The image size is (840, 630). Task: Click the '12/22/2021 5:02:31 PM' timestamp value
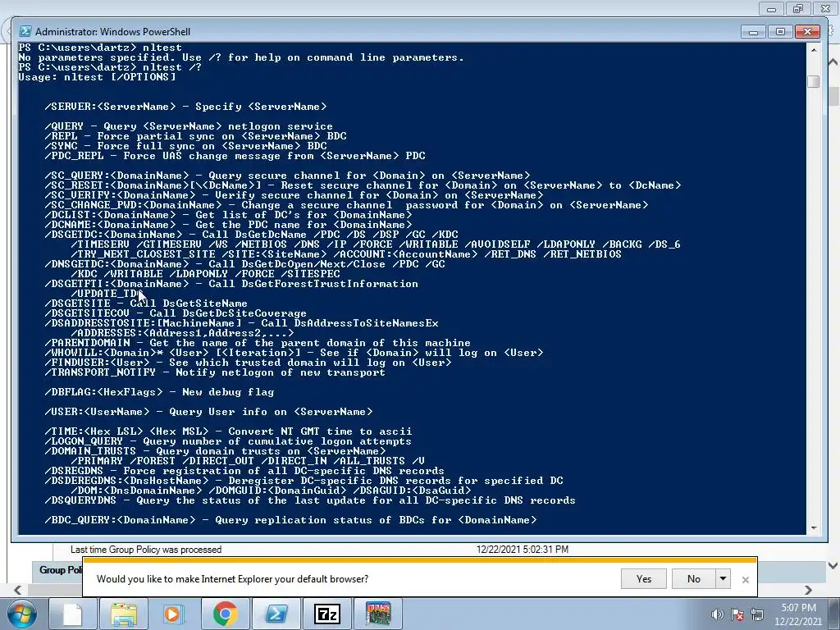(523, 550)
